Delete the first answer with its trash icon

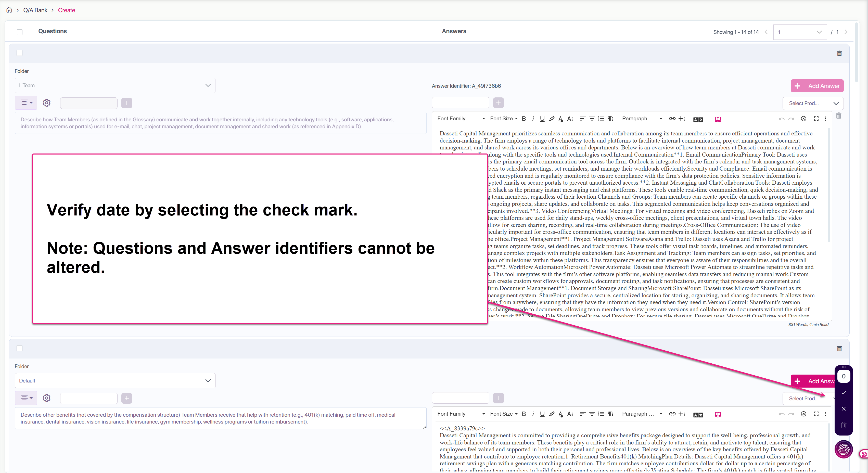point(839,116)
